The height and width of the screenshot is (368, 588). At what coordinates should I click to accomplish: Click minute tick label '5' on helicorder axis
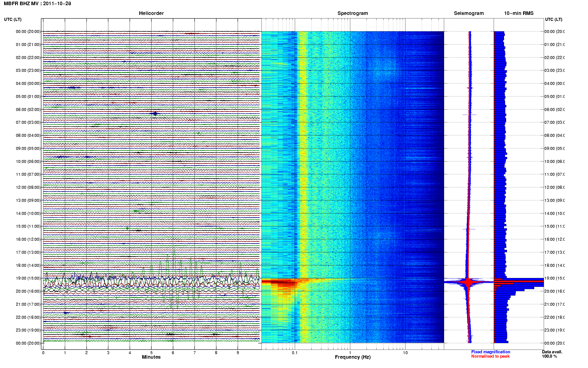[x=151, y=353]
